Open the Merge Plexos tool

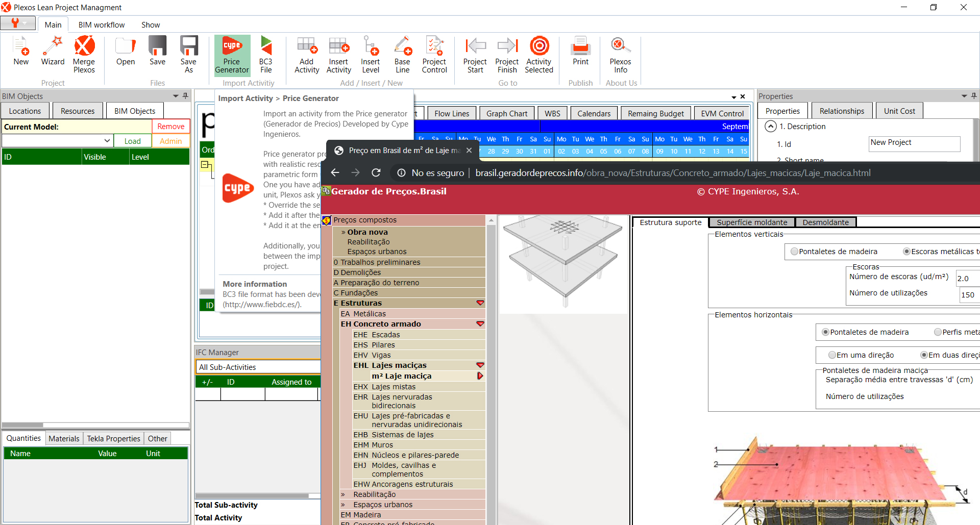coord(84,55)
